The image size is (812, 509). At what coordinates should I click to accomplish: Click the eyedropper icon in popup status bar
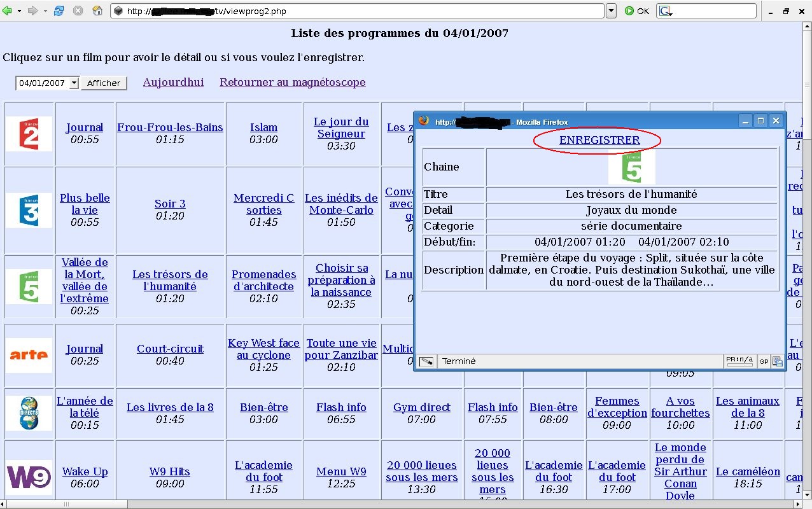click(426, 361)
